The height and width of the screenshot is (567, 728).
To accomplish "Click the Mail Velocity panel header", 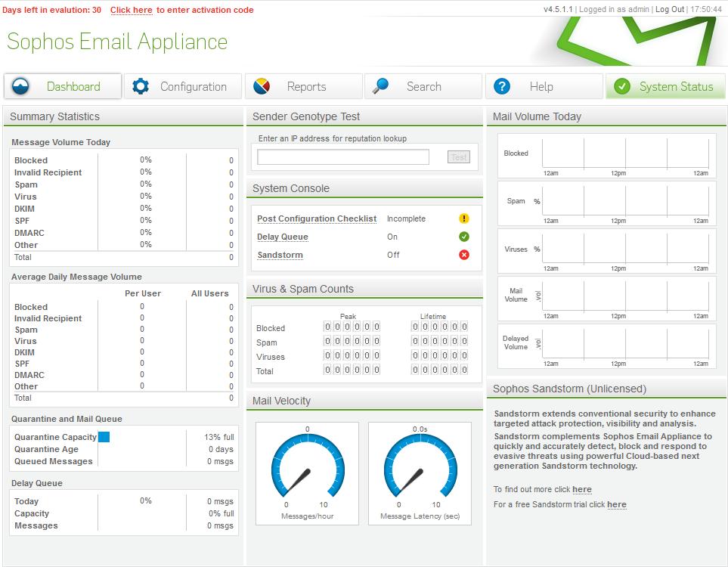I will pos(365,401).
